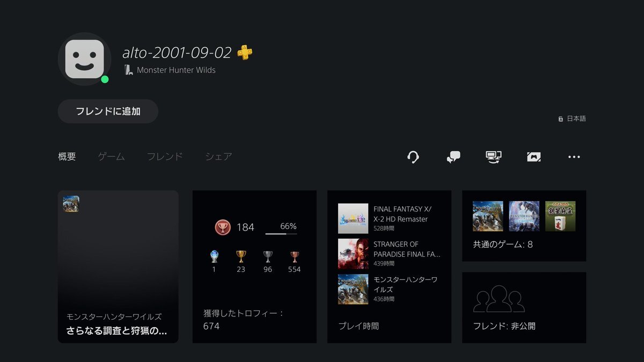Image resolution: width=644 pixels, height=362 pixels.
Task: Open the モンスターハンターワイルズ play time thumbnail
Action: [x=353, y=289]
